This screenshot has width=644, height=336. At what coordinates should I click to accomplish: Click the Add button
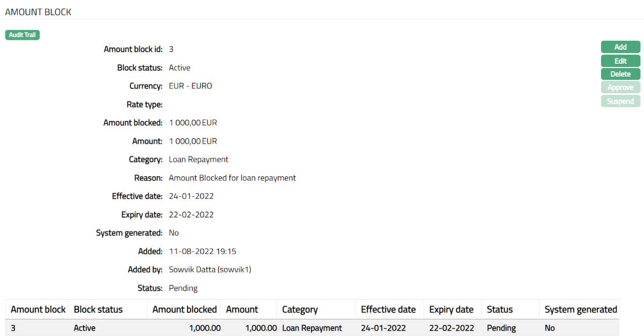(620, 47)
